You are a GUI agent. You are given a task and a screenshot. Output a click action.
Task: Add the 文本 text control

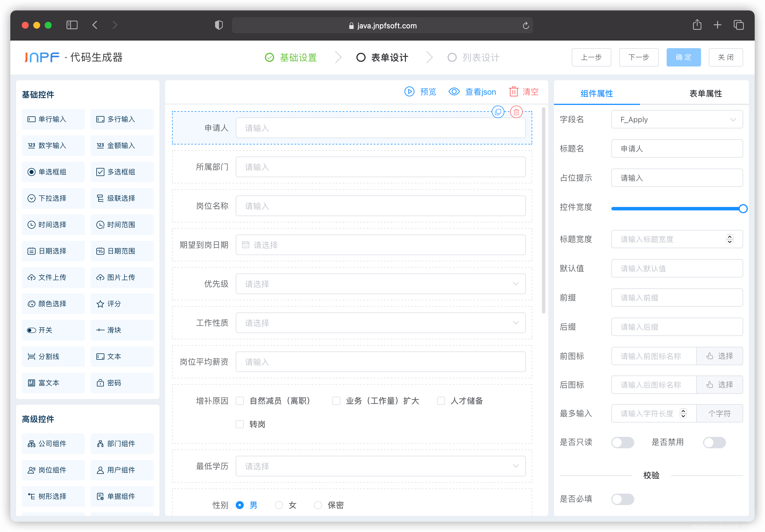(122, 357)
